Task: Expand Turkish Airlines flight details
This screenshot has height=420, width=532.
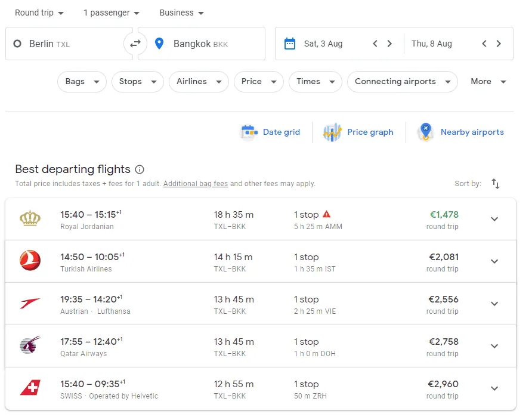Action: (x=494, y=261)
